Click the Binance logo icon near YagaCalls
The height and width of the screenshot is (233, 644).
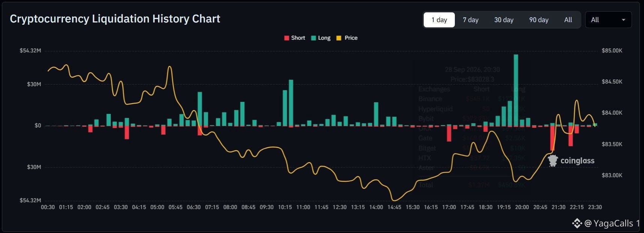click(x=577, y=223)
